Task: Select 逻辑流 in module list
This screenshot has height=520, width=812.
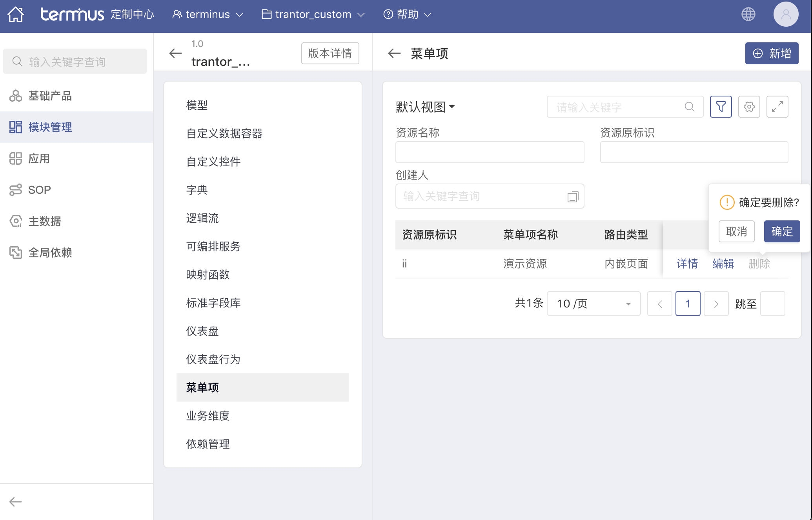Action: [x=262, y=218]
